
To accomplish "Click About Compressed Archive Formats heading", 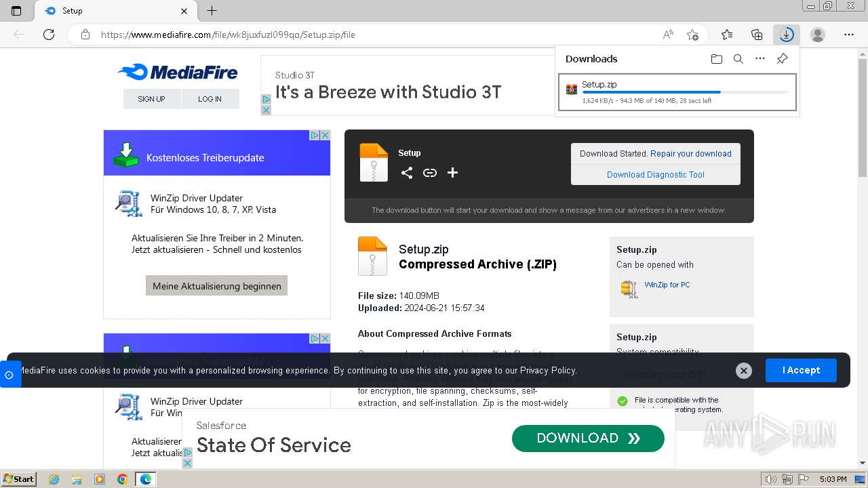I will pos(435,333).
